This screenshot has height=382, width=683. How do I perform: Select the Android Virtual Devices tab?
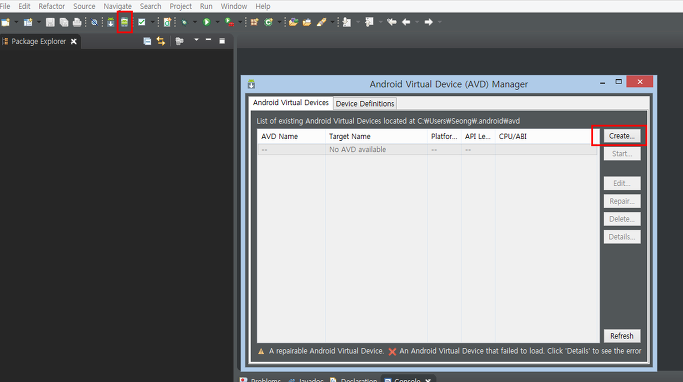point(291,102)
